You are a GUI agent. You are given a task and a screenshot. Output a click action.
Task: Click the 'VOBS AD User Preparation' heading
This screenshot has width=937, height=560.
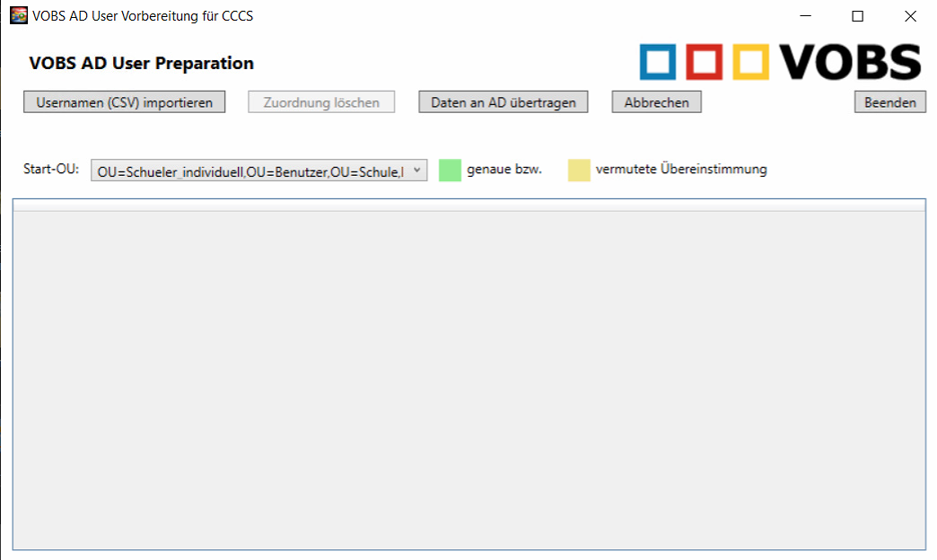[141, 64]
